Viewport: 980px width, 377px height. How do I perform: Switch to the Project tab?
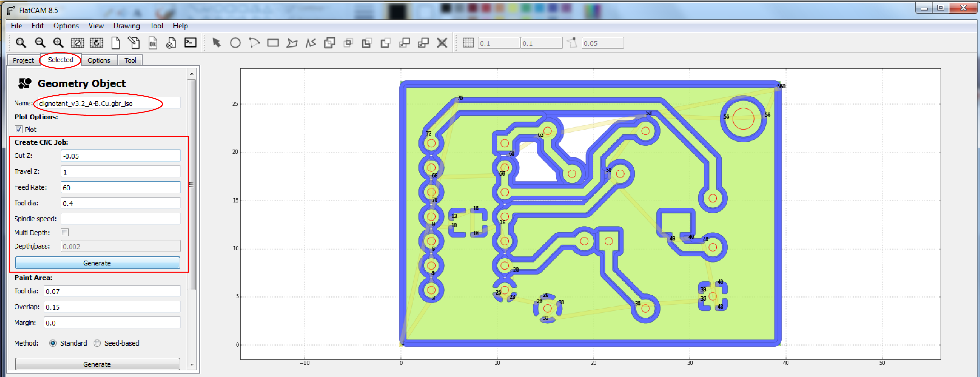pos(23,60)
